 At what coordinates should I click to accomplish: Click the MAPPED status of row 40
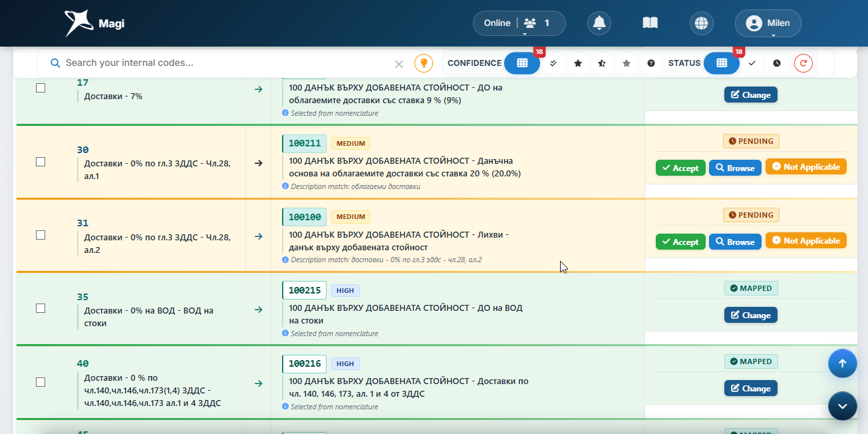point(751,361)
